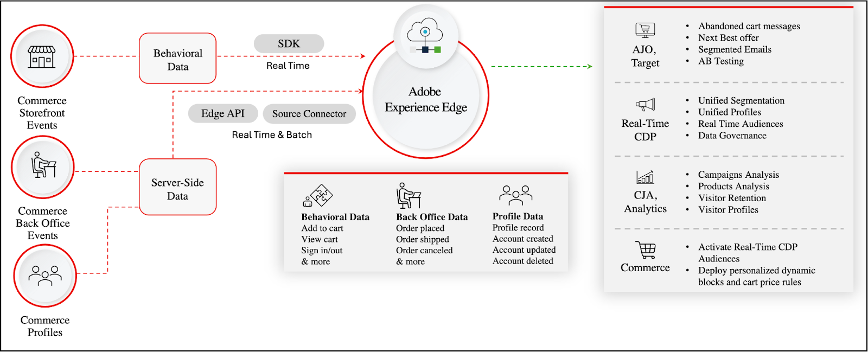Click 'Add to cart' text
The height and width of the screenshot is (352, 868).
[x=322, y=228]
